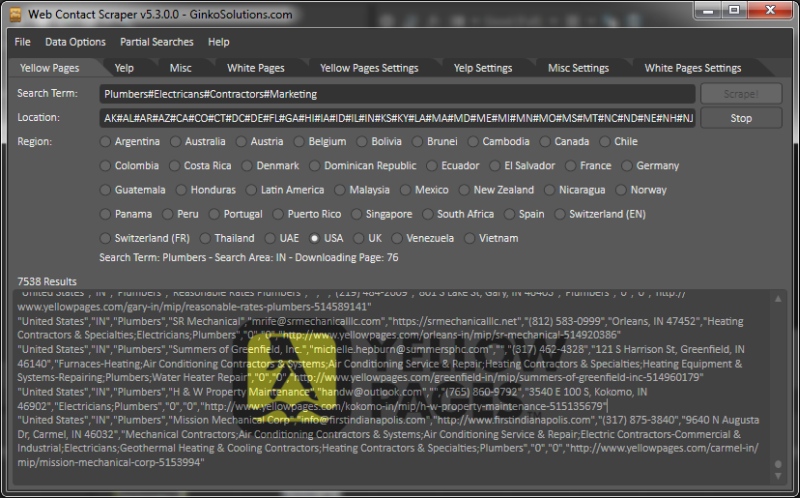Select the Guatemala region
Viewport: 800px width, 498px height.
click(133, 190)
